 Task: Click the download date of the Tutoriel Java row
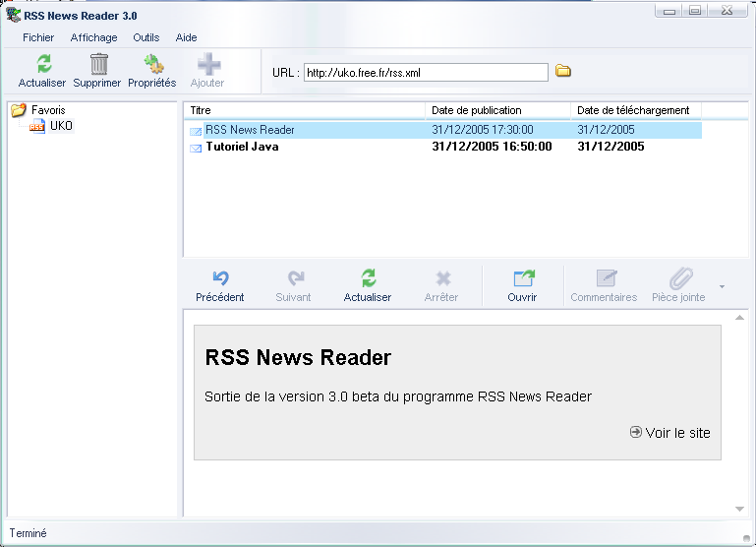(x=611, y=147)
